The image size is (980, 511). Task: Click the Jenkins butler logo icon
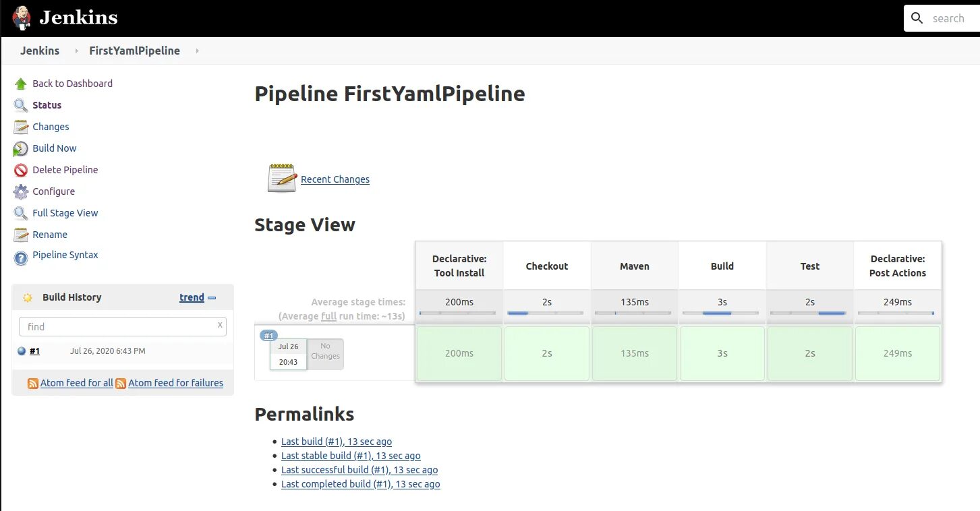[22, 18]
